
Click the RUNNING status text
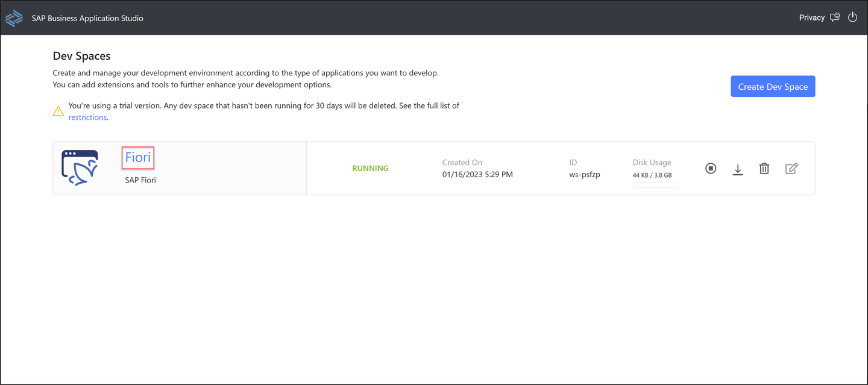coord(370,168)
